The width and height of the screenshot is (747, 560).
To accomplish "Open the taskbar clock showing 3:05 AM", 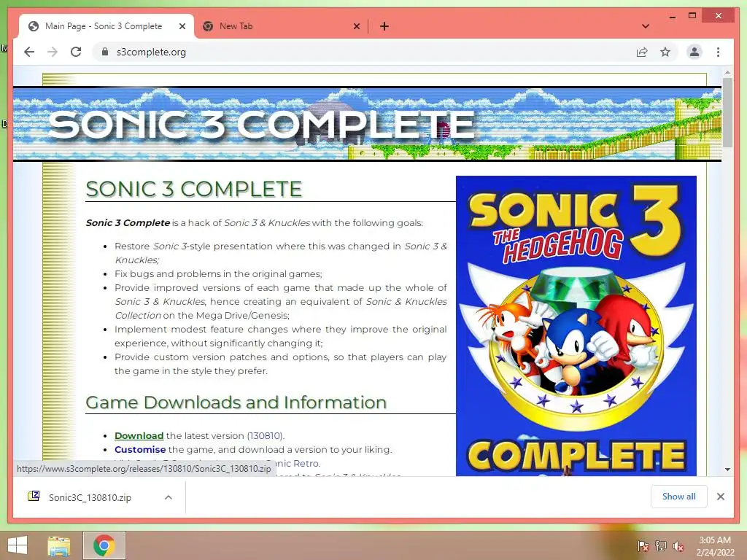I will click(715, 546).
